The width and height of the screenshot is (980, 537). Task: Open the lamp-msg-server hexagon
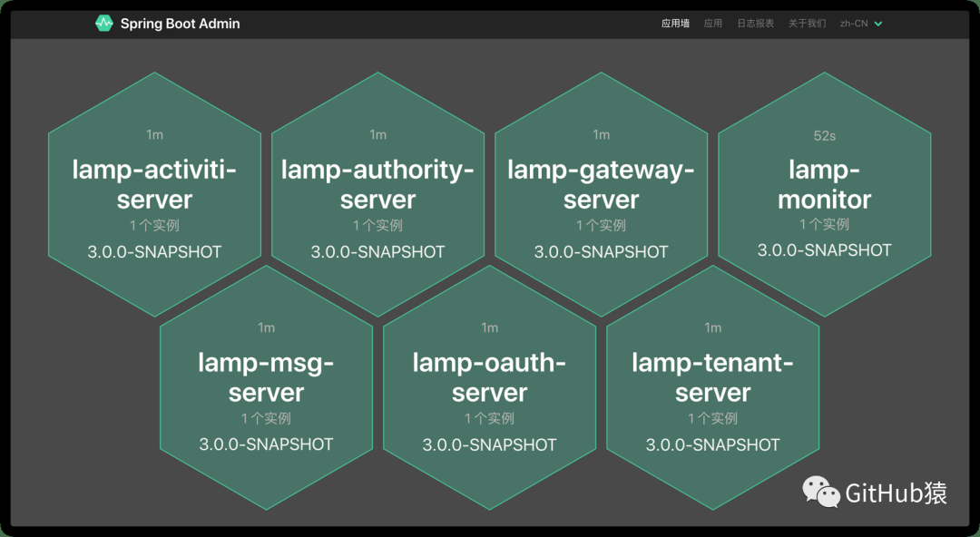click(266, 387)
